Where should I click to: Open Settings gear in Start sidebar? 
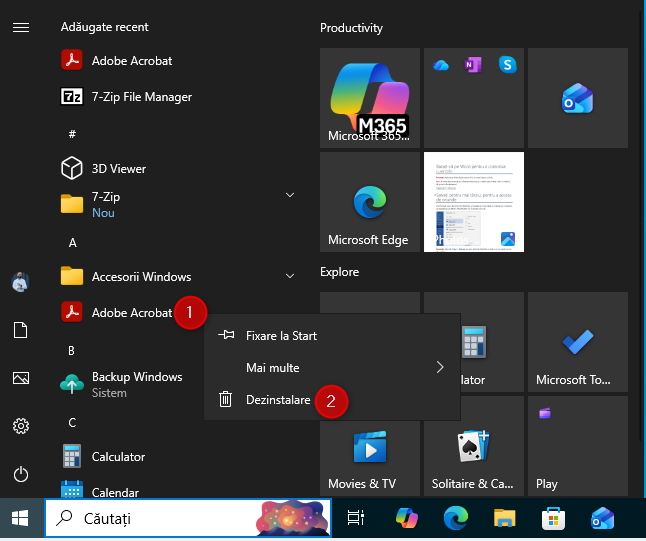click(21, 426)
